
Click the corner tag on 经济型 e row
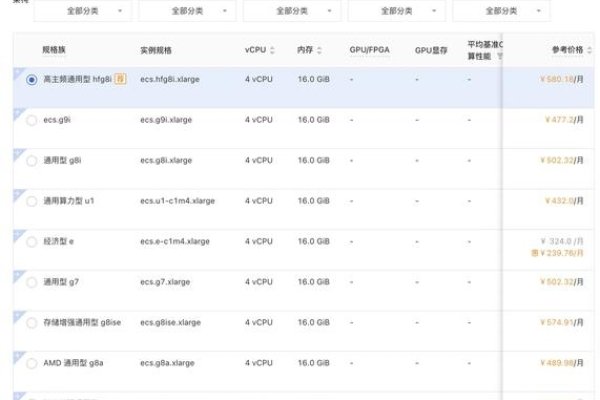pyautogui.click(x=17, y=234)
